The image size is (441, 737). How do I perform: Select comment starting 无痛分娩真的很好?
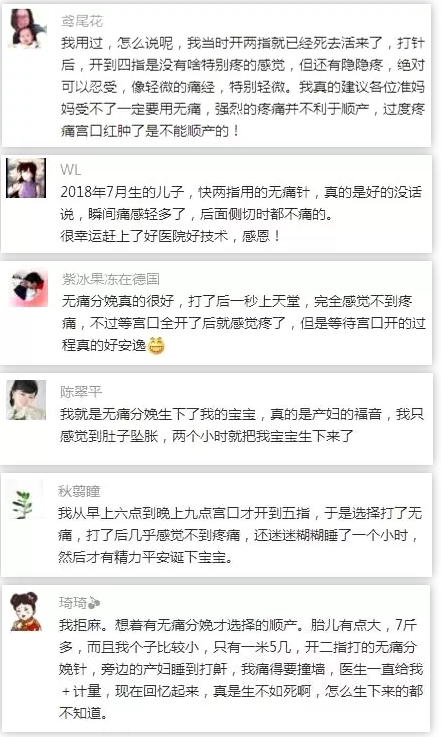(x=244, y=323)
